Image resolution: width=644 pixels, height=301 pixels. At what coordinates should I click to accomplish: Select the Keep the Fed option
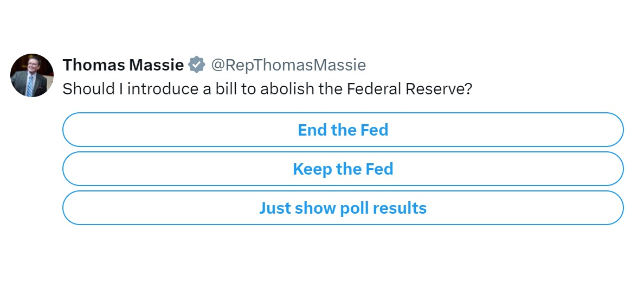pyautogui.click(x=343, y=169)
